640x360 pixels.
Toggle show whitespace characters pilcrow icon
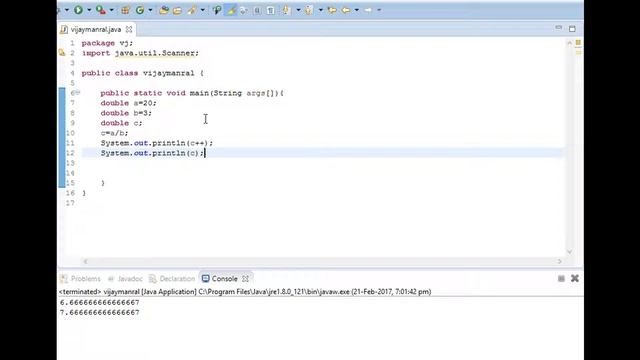[x=271, y=11]
